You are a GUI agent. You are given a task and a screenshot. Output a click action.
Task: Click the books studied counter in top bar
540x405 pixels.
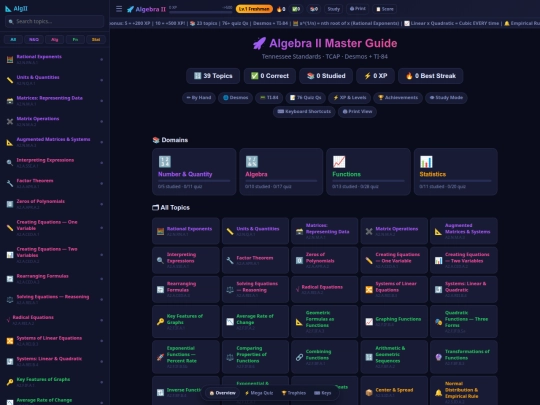(x=314, y=9)
